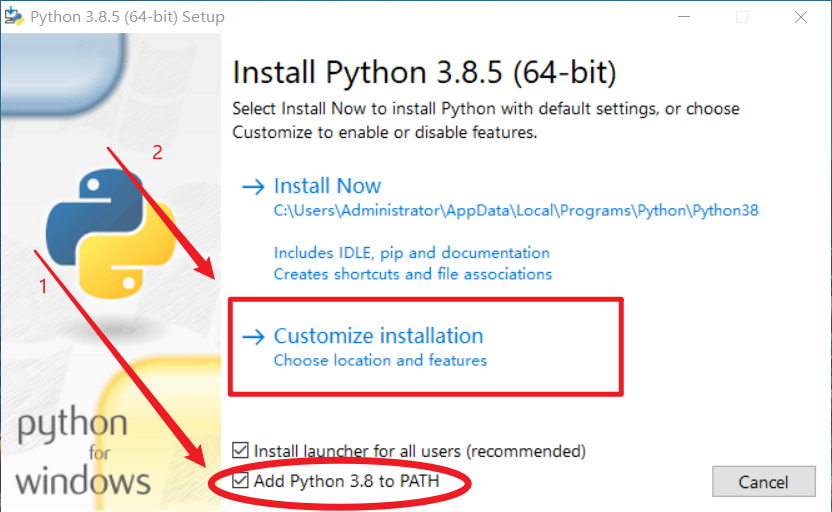The height and width of the screenshot is (512, 832).
Task: Click 'Creates shortcuts and file associations' line
Action: (x=412, y=274)
